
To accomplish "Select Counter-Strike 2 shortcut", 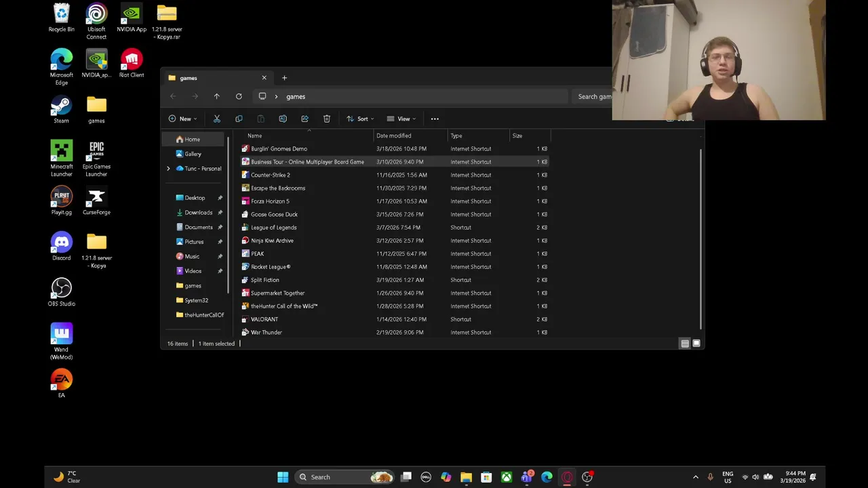I will 394,175.
